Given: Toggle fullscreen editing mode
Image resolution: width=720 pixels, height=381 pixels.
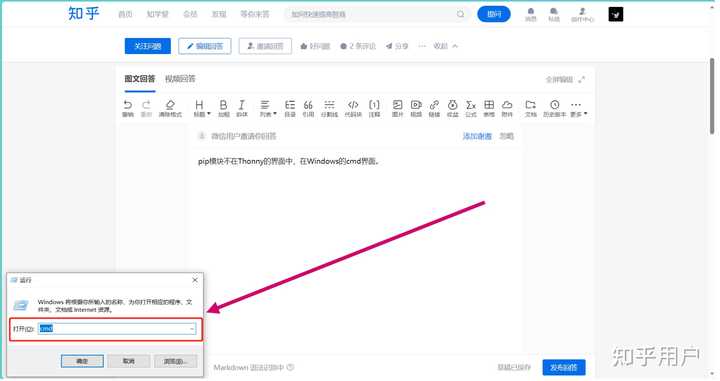Looking at the screenshot, I should 565,79.
